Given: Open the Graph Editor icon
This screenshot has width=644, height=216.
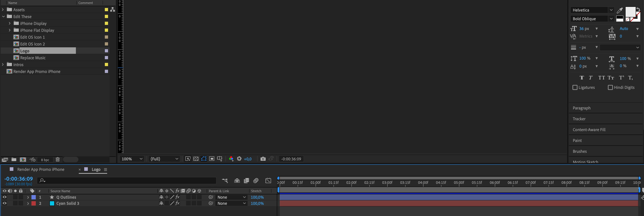Looking at the screenshot, I should coord(268,180).
